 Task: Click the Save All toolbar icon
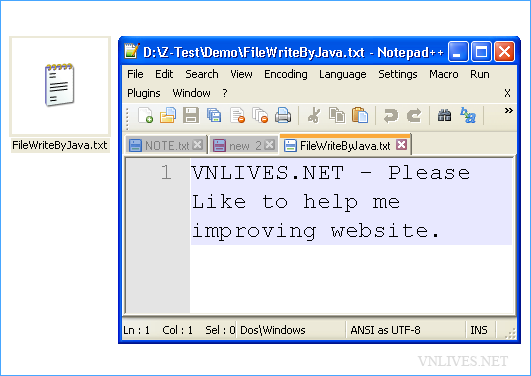click(x=214, y=115)
